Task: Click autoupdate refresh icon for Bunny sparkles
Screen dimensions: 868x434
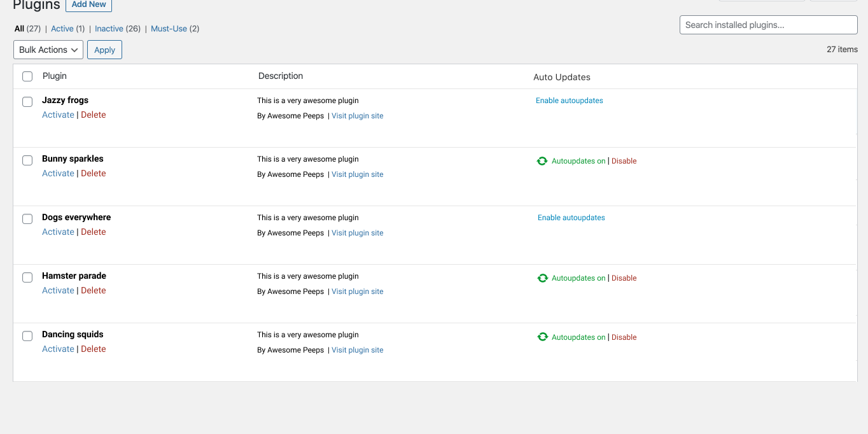Action: [x=542, y=161]
